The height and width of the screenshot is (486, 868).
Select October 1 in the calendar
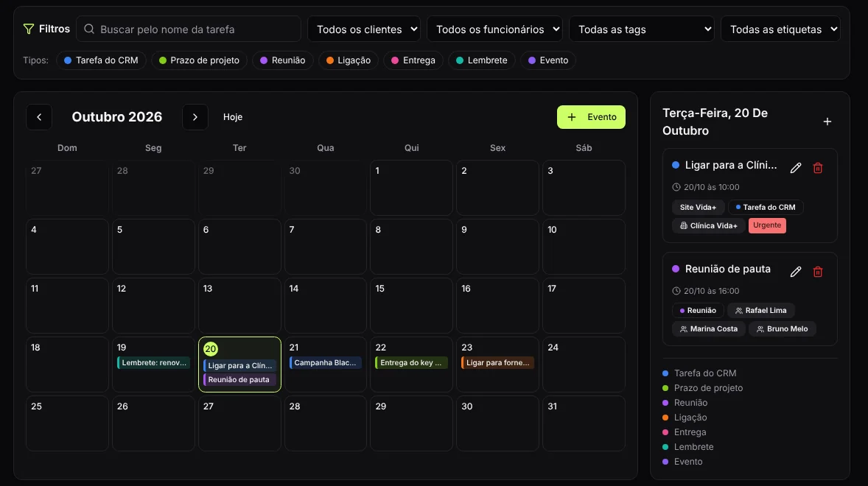(x=411, y=188)
